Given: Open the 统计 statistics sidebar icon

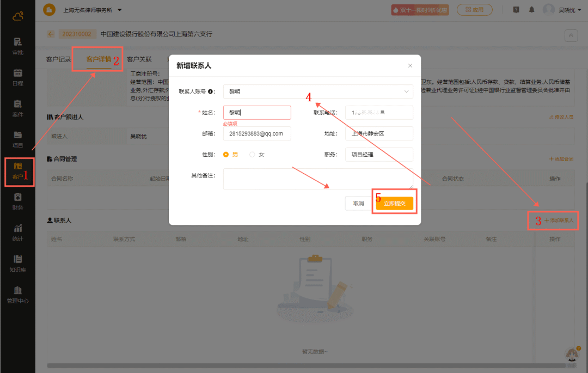Looking at the screenshot, I should 17,232.
